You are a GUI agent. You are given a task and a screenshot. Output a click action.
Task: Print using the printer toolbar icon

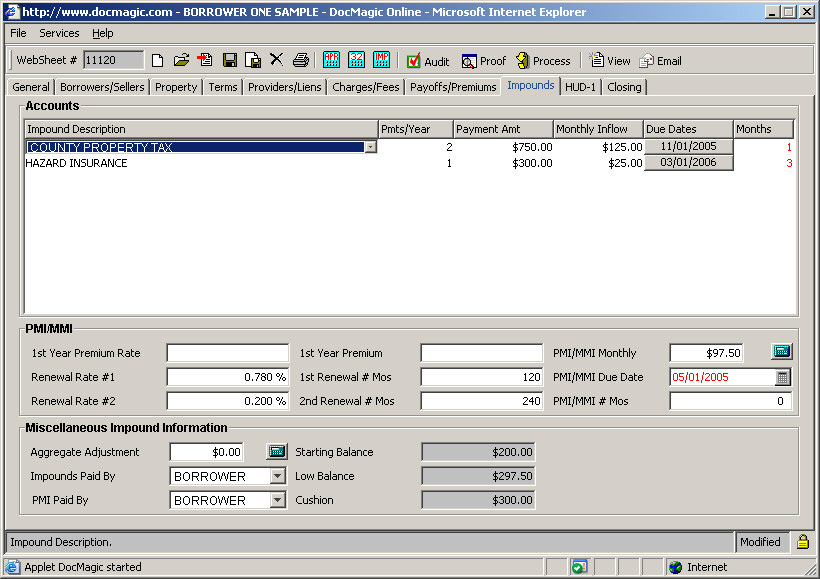(x=301, y=61)
